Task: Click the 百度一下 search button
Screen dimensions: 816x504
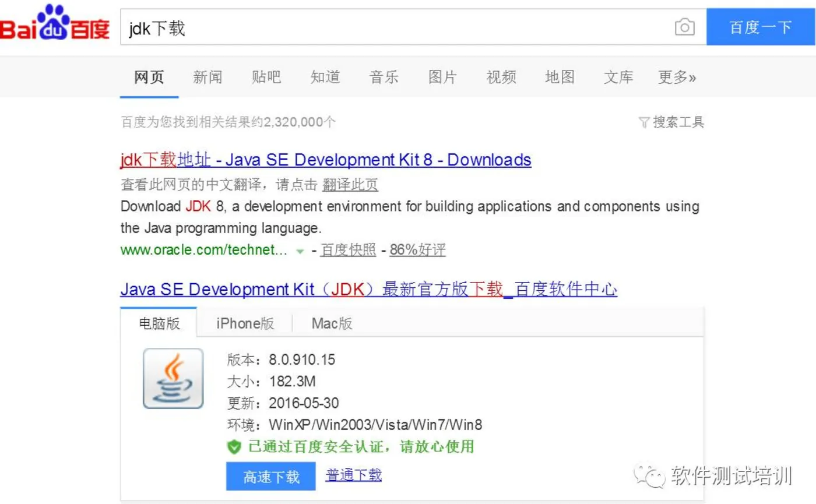Action: coord(761,27)
